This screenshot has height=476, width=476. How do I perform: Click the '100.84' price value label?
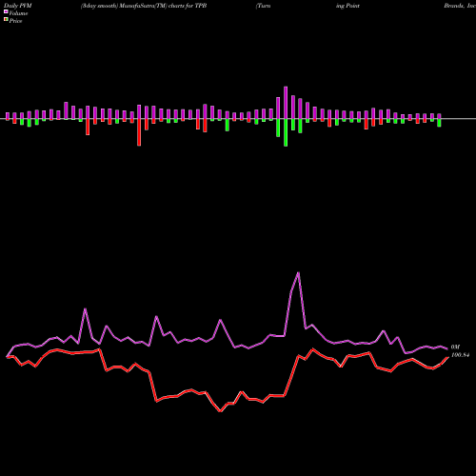tap(460, 355)
